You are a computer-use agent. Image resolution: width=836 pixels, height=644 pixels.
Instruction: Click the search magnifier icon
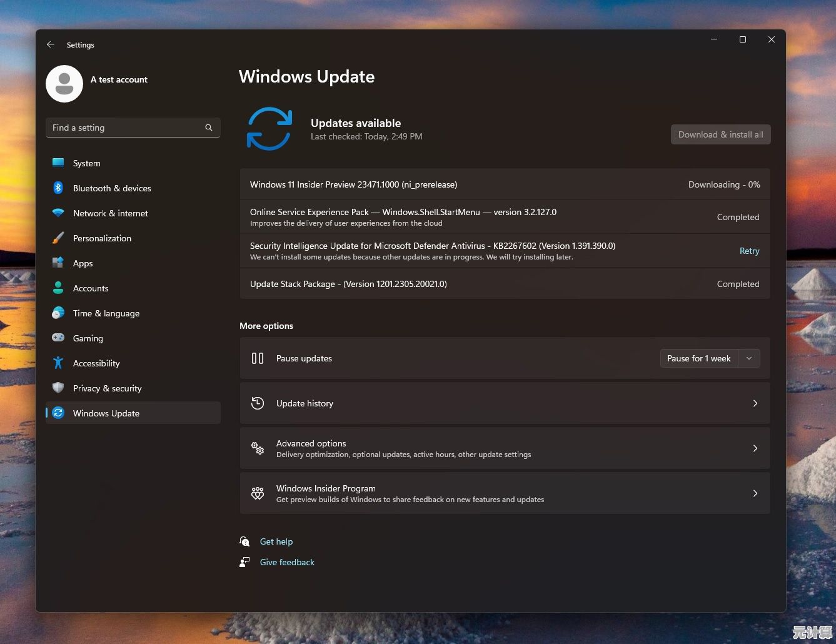pos(209,128)
